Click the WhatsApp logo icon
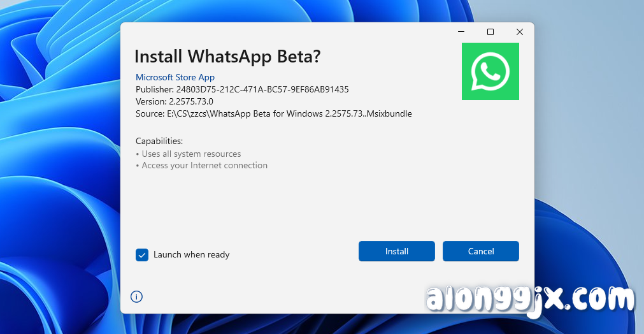644x334 pixels. [x=490, y=71]
